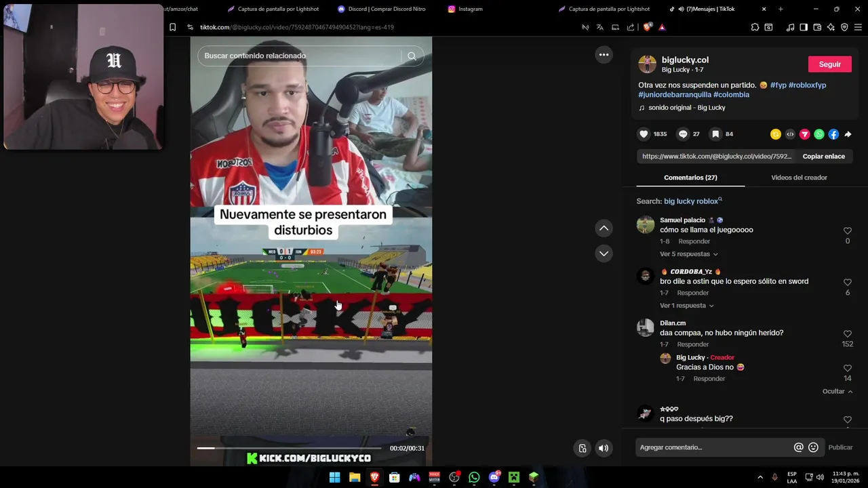Switch to 'Videos del creador' tab
The width and height of the screenshot is (868, 488).
click(x=799, y=178)
